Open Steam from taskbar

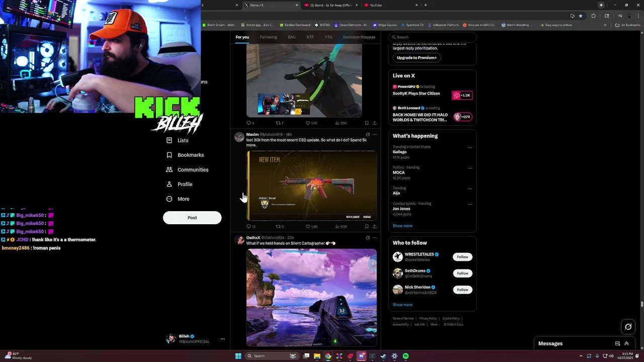[383, 356]
